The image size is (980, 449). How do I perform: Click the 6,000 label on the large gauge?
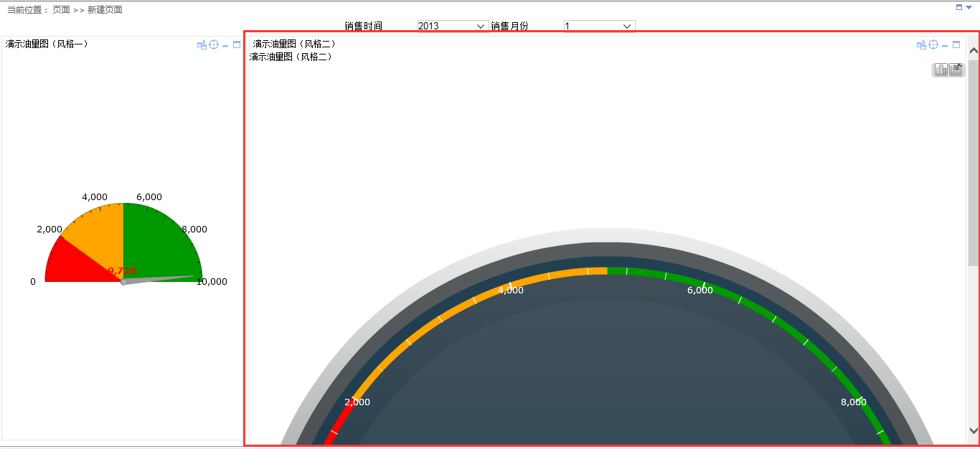tap(700, 290)
